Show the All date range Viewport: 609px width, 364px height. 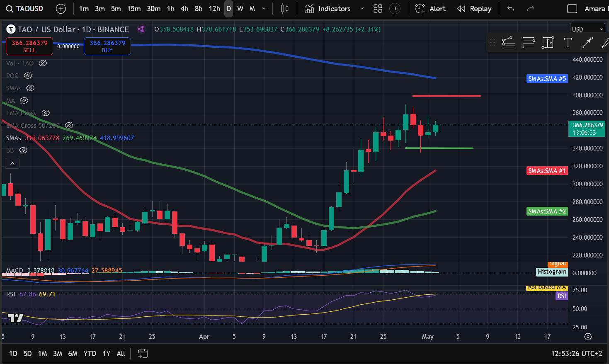pos(121,354)
